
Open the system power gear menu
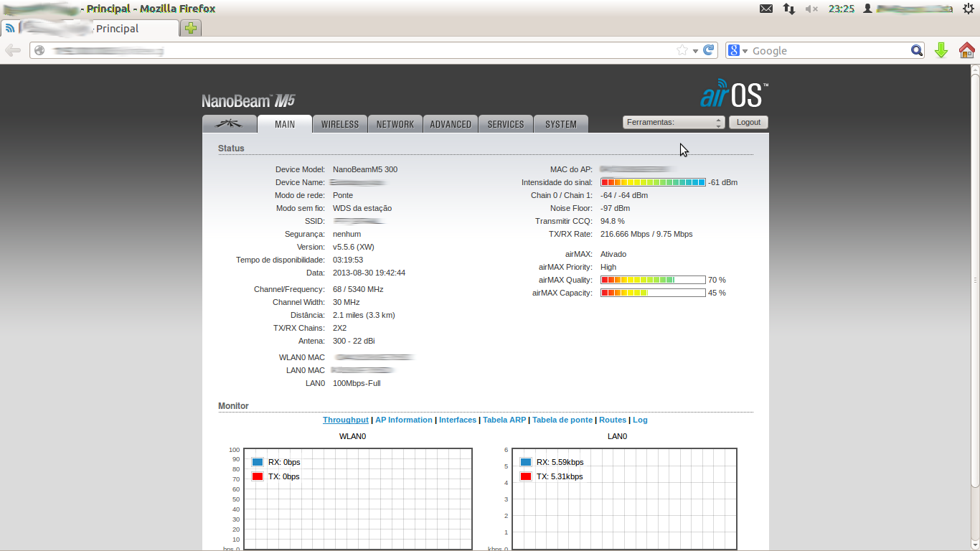click(968, 9)
